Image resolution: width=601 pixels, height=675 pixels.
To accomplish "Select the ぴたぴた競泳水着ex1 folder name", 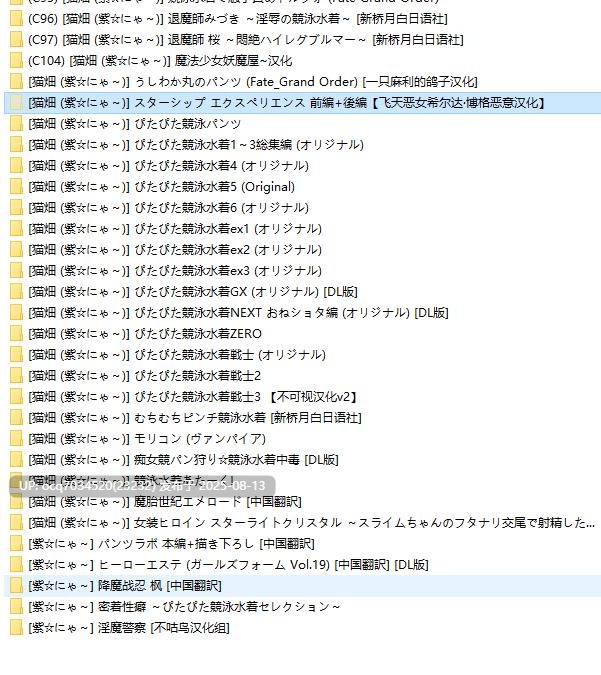I will [175, 229].
